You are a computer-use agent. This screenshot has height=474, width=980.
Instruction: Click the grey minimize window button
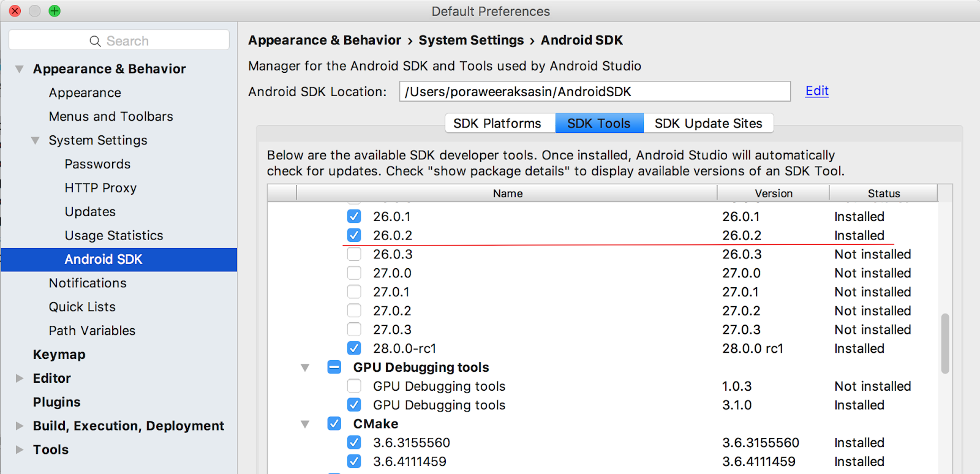35,11
